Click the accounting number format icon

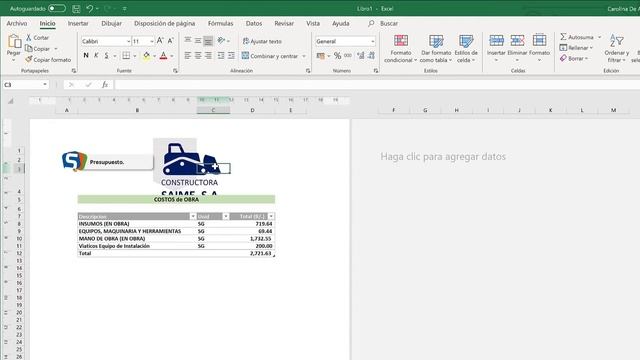tap(321, 56)
